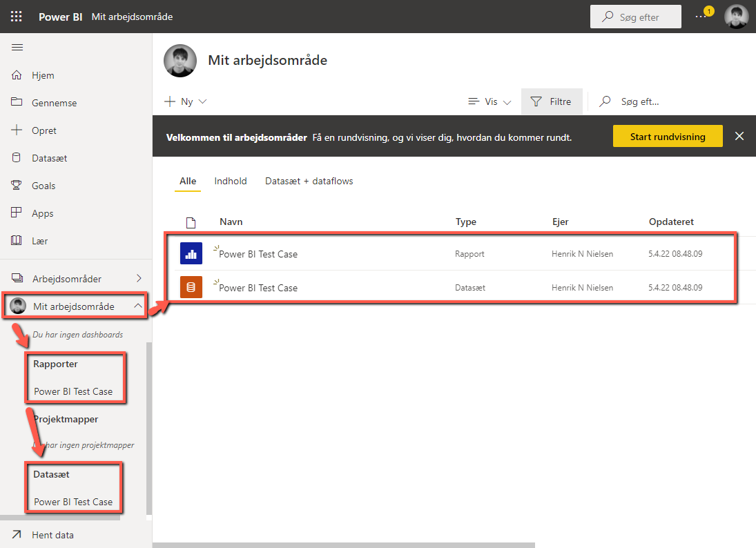Click the Datasæt cylinder icon in sidebar

point(17,157)
